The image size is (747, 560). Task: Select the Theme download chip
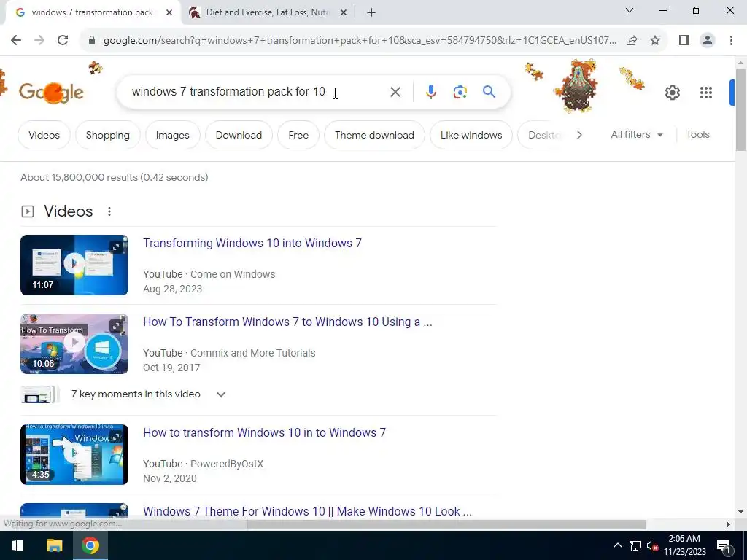pyautogui.click(x=374, y=135)
